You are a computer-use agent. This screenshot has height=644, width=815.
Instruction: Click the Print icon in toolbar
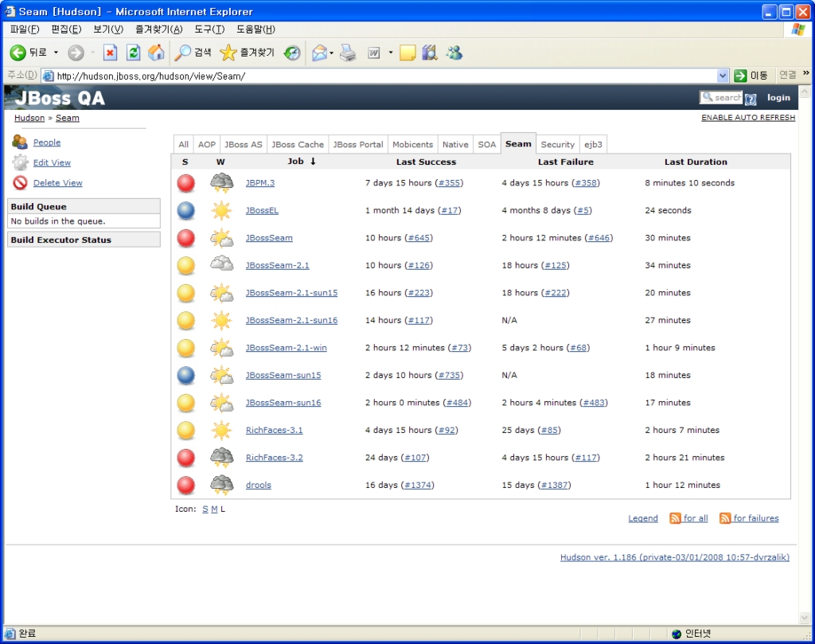[x=348, y=53]
